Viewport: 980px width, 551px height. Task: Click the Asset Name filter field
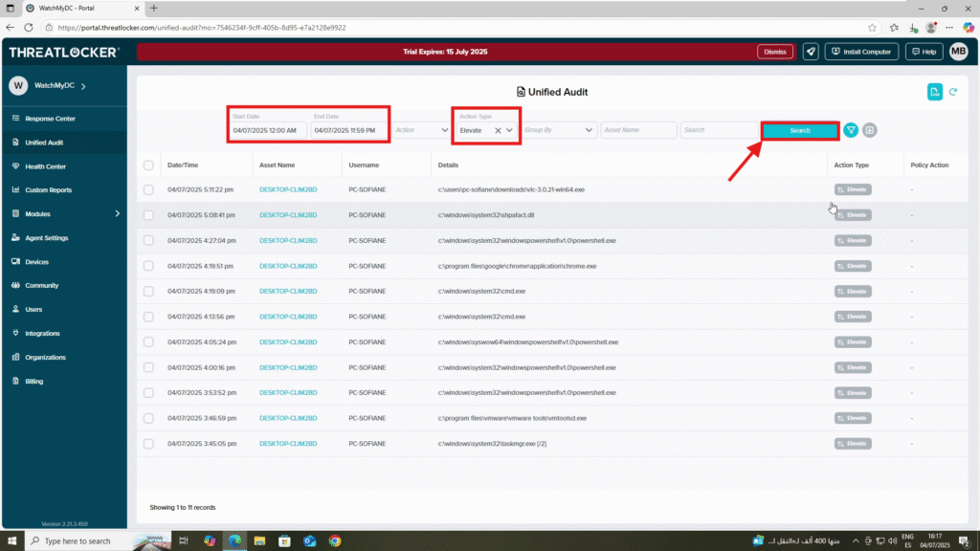point(638,130)
